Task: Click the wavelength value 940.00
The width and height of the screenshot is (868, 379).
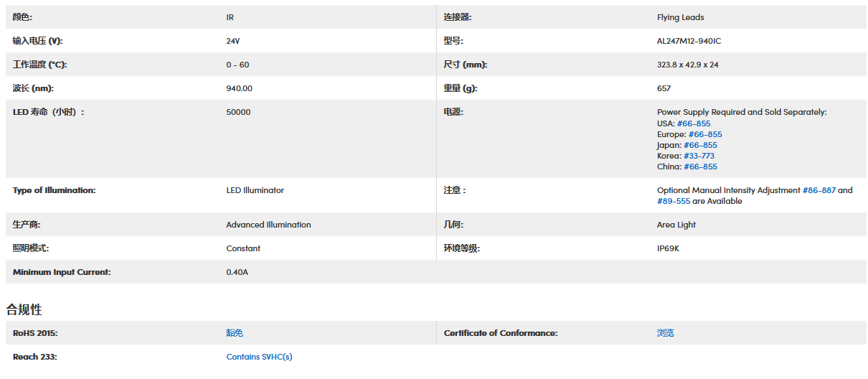Action: click(239, 88)
